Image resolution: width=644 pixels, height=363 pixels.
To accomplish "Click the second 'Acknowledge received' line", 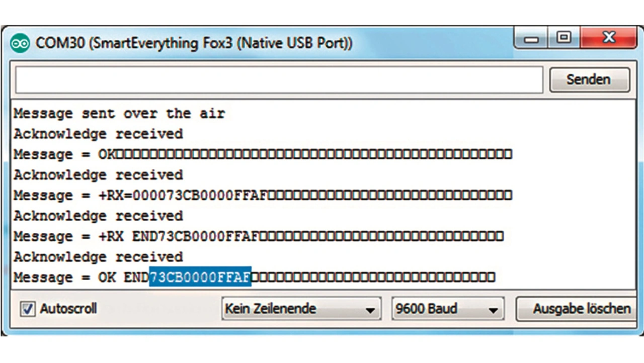I will (98, 175).
